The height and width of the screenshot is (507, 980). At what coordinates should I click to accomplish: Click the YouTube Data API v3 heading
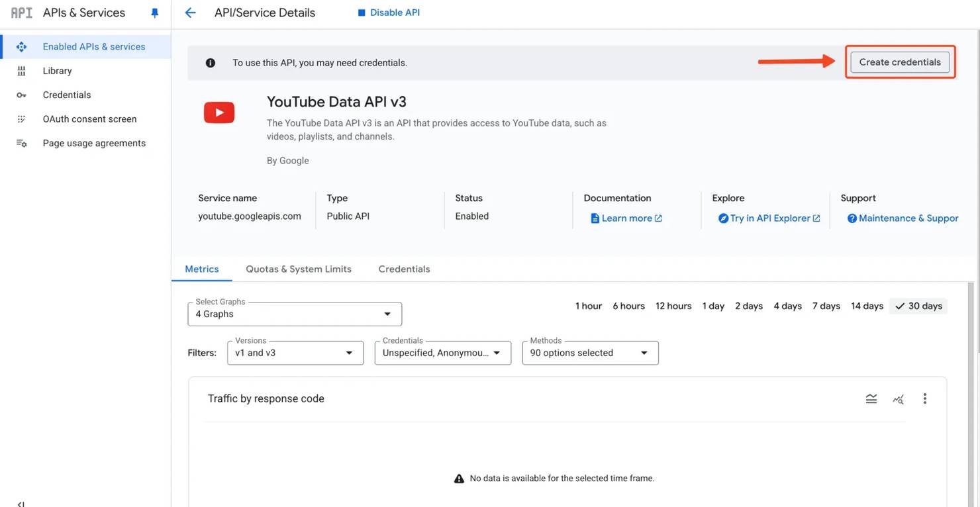click(336, 102)
